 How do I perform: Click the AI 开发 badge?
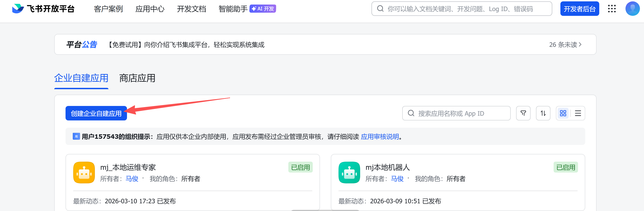263,9
